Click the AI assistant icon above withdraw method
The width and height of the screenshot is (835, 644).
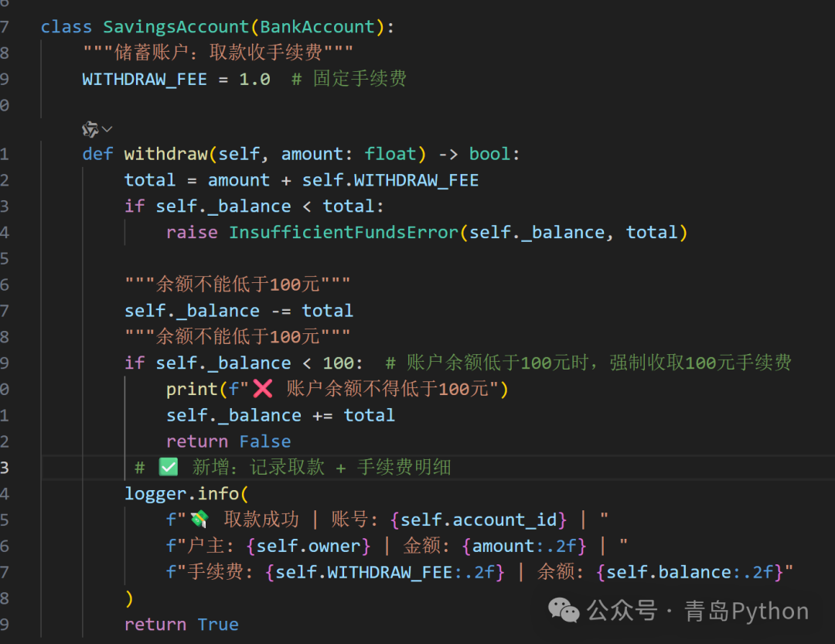coord(89,129)
